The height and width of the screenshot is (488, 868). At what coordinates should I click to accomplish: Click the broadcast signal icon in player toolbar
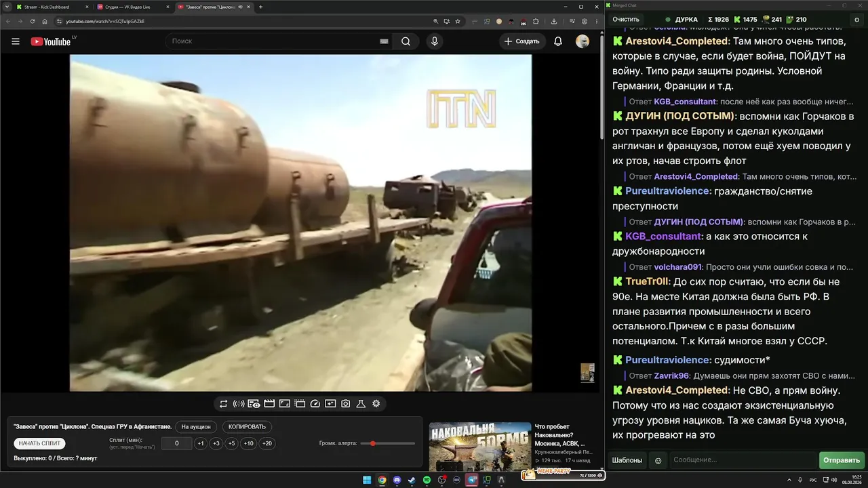click(x=239, y=404)
